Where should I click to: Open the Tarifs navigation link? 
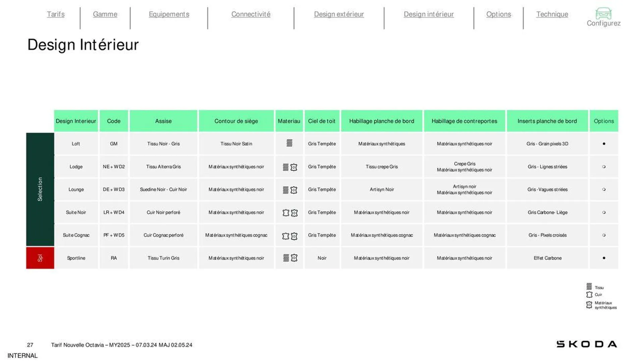[56, 14]
